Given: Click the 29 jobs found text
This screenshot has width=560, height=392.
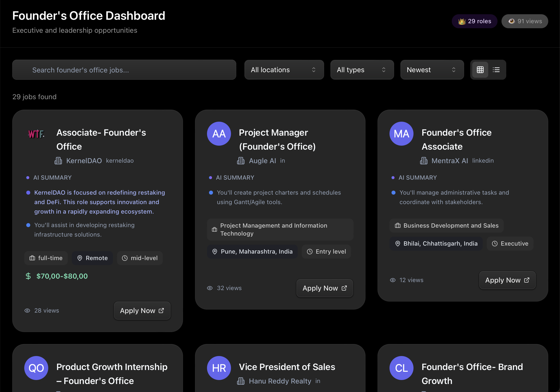Looking at the screenshot, I should tap(34, 97).
